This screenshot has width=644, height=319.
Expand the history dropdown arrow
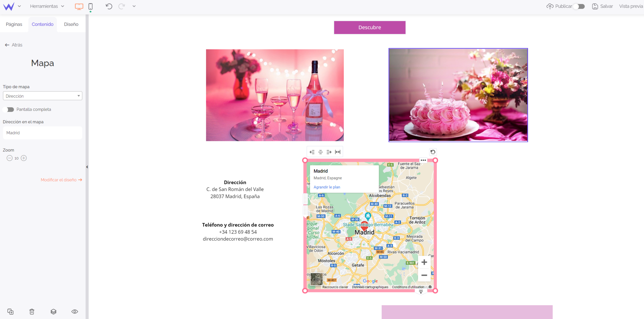134,6
